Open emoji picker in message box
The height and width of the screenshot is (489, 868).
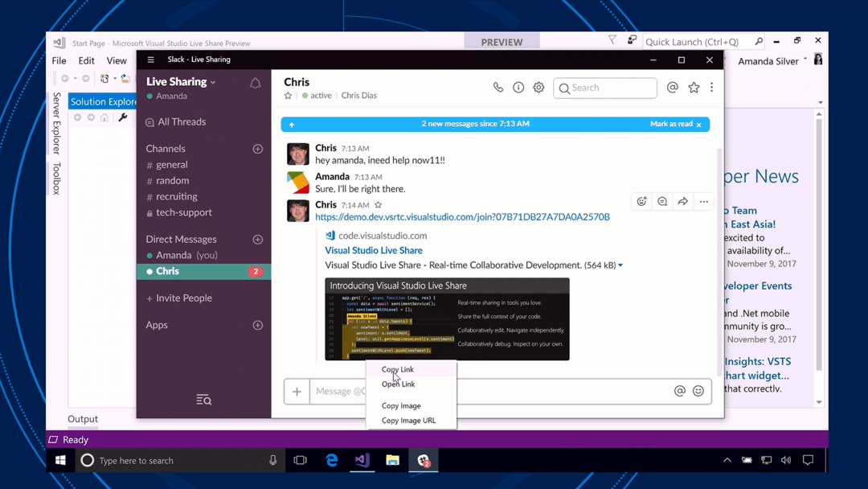pos(698,391)
